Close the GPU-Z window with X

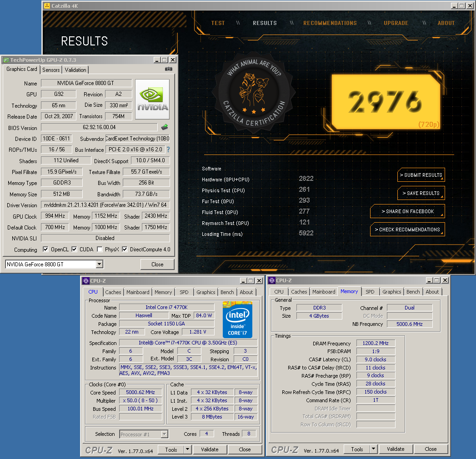173,60
